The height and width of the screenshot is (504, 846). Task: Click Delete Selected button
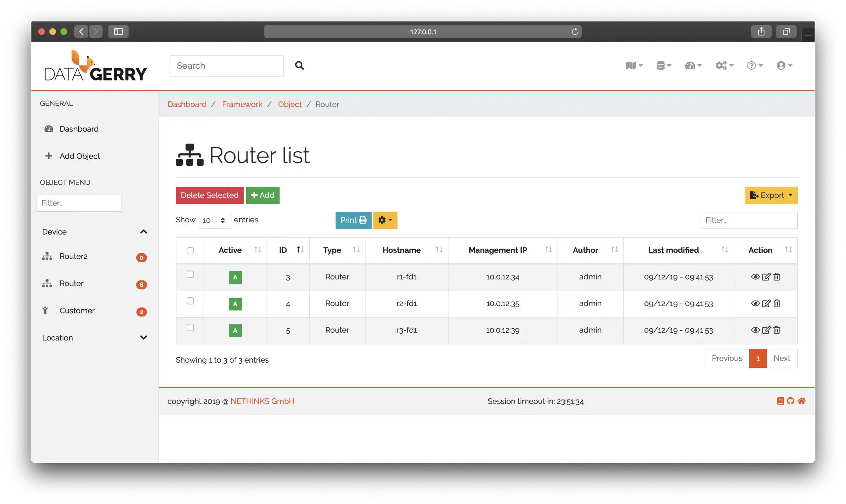[x=209, y=195]
